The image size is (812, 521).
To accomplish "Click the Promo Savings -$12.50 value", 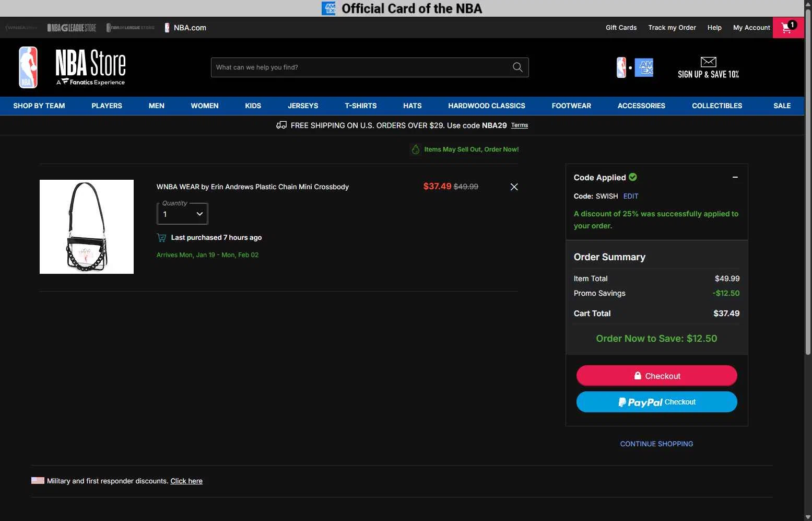I will click(x=726, y=293).
